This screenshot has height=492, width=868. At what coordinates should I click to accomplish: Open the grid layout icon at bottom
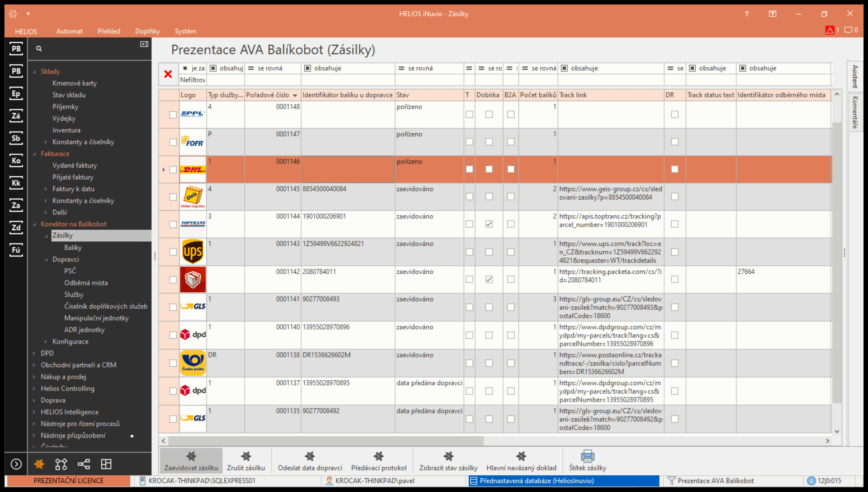click(106, 464)
